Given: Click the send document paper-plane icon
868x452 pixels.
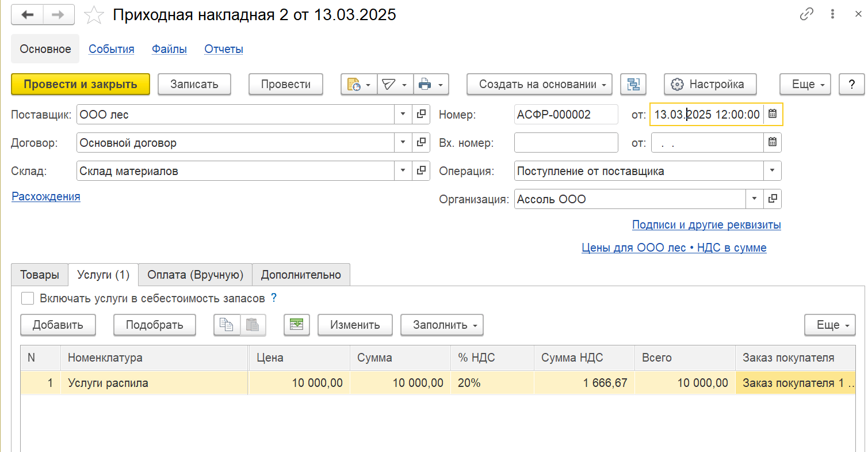Looking at the screenshot, I should tap(389, 84).
